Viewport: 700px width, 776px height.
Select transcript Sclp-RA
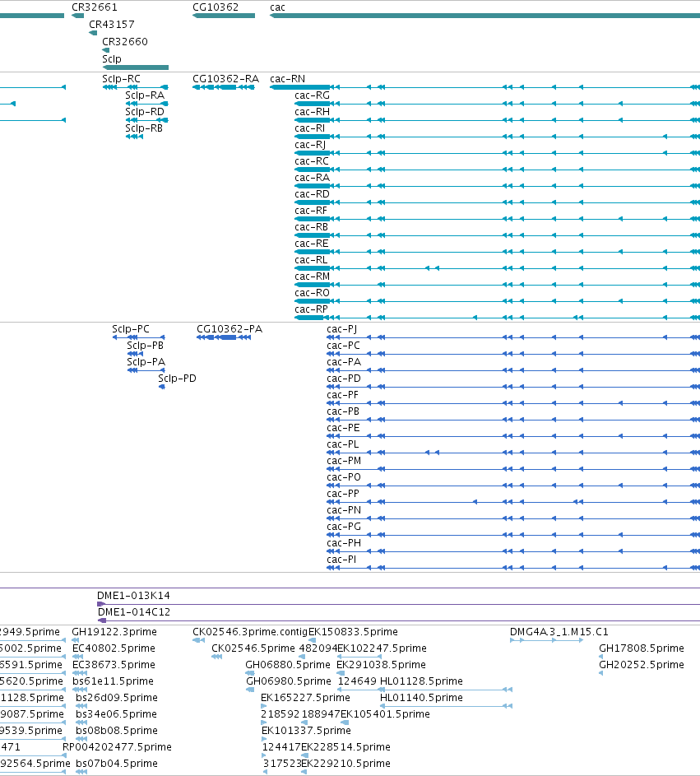point(147,104)
